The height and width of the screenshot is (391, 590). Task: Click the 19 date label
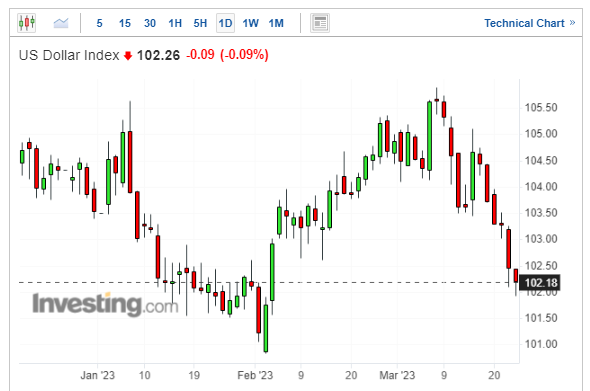coord(194,375)
